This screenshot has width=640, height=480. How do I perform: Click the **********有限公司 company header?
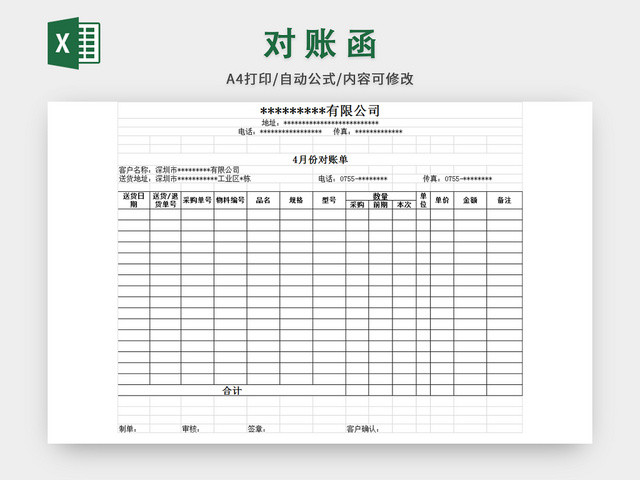click(x=320, y=110)
